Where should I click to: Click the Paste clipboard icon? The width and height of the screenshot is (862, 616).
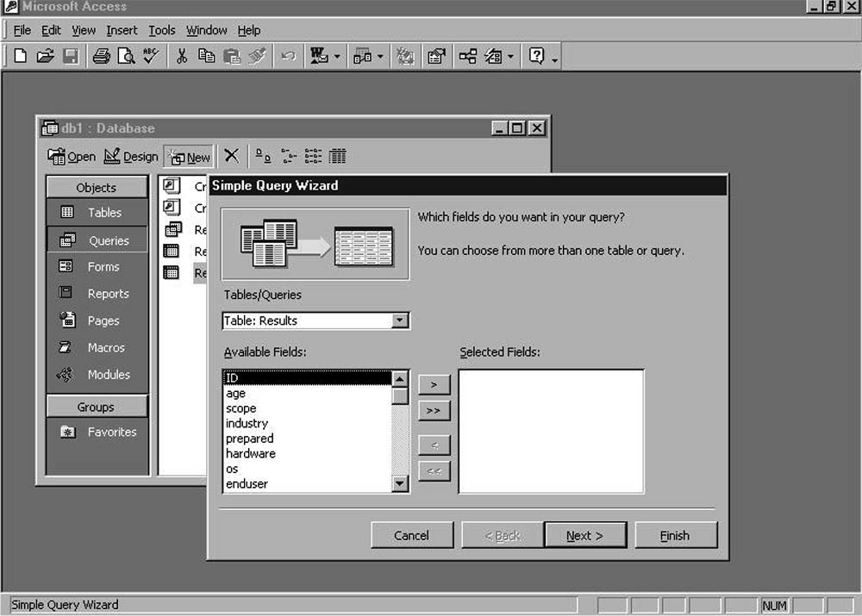pyautogui.click(x=231, y=56)
